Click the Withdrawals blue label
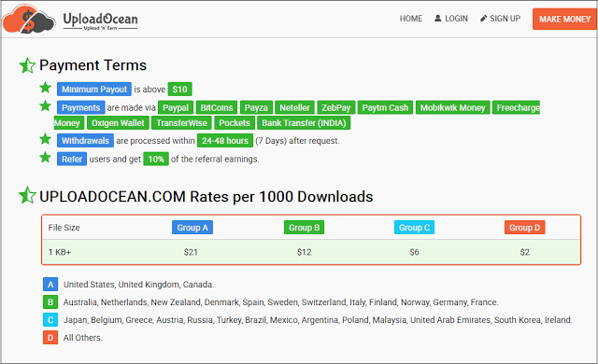598x364 pixels. (x=85, y=141)
